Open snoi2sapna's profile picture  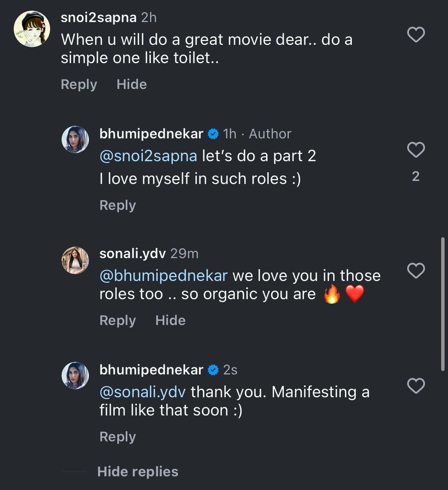coord(32,29)
